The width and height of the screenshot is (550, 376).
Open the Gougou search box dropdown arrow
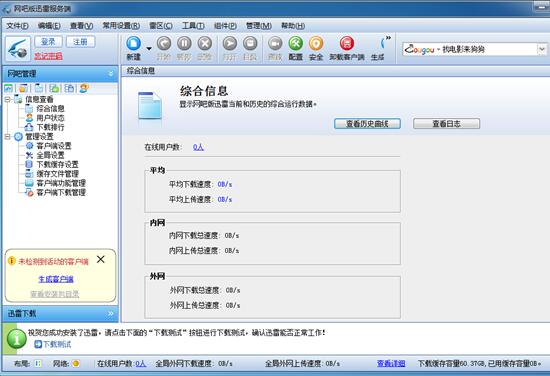[542, 49]
